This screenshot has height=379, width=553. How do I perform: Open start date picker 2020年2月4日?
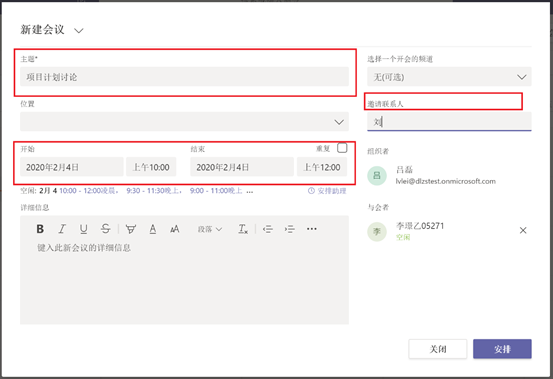click(x=72, y=167)
